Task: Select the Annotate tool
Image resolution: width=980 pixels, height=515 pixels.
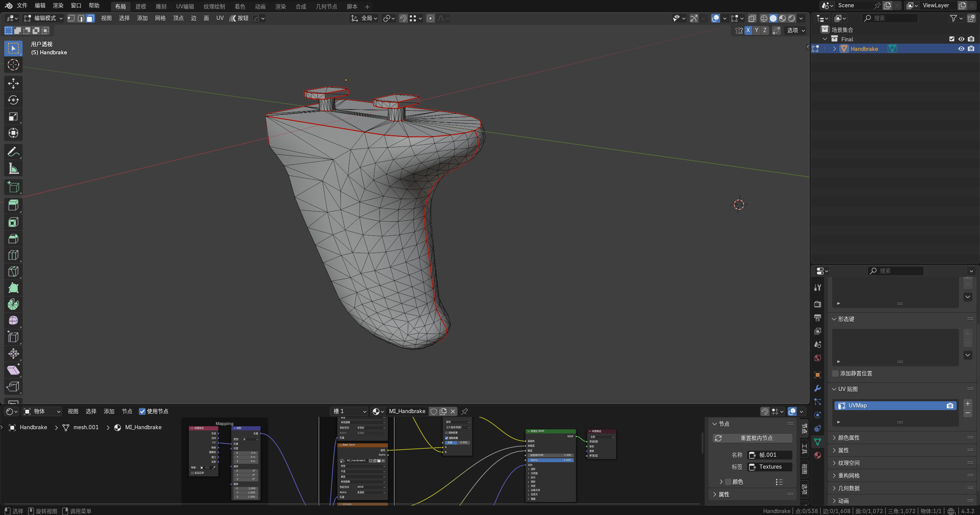Action: coord(13,152)
